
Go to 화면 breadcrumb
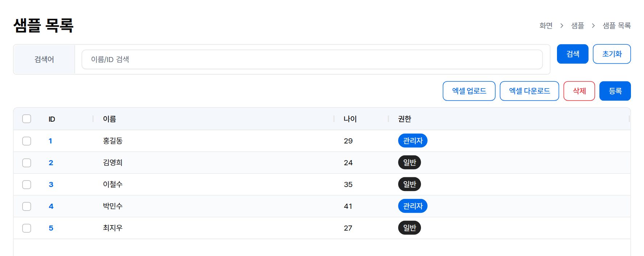tap(546, 25)
